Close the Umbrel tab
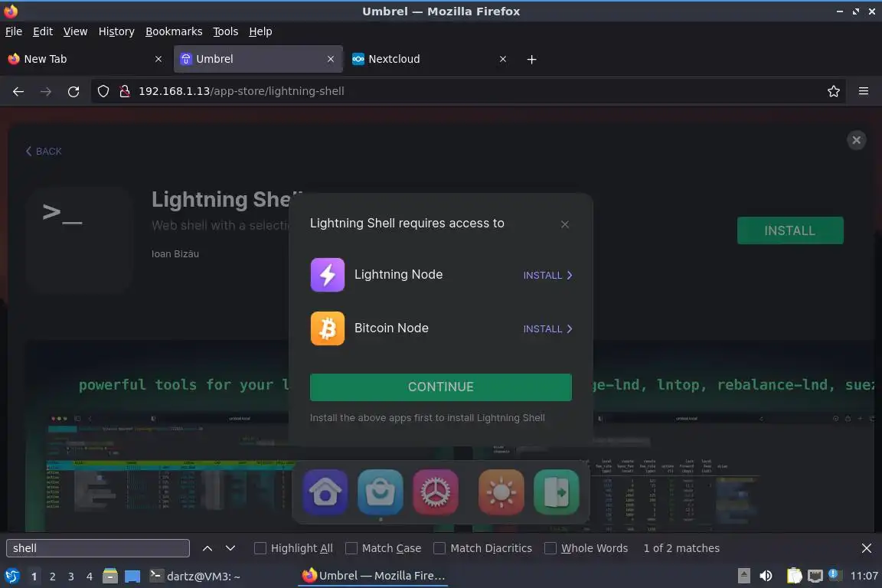 point(330,59)
